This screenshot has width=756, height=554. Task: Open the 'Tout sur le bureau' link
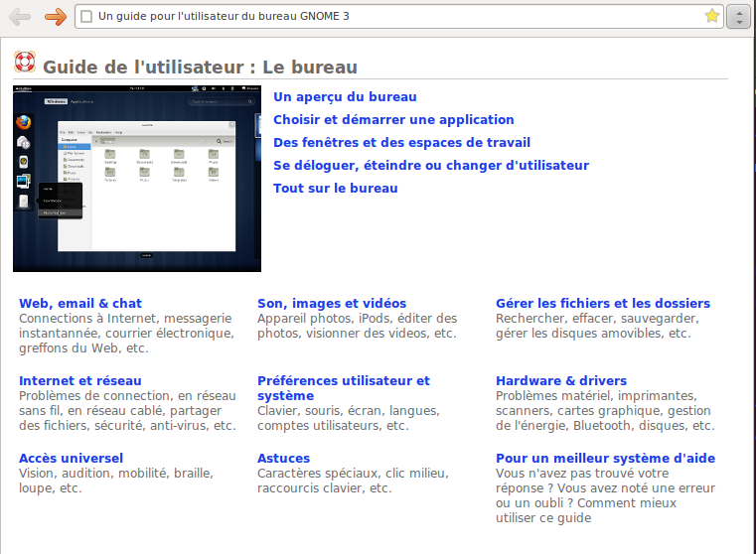[336, 189]
